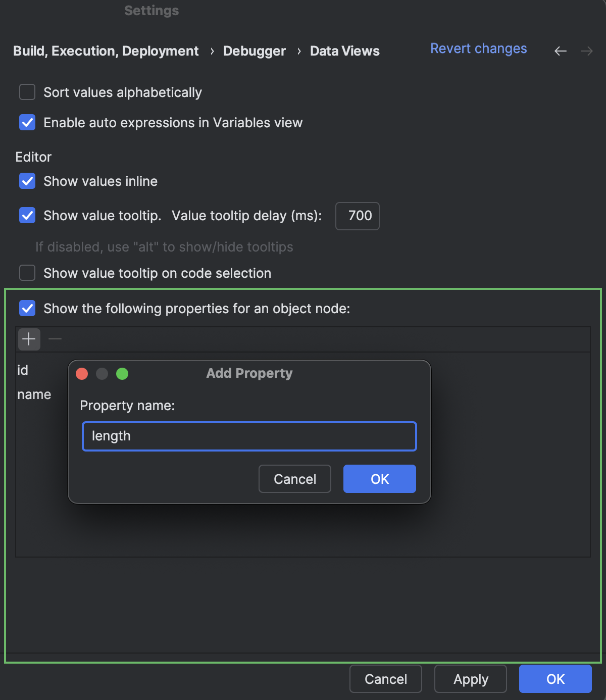The image size is (606, 700).
Task: Enable Sort values alphabetically
Action: tap(27, 92)
